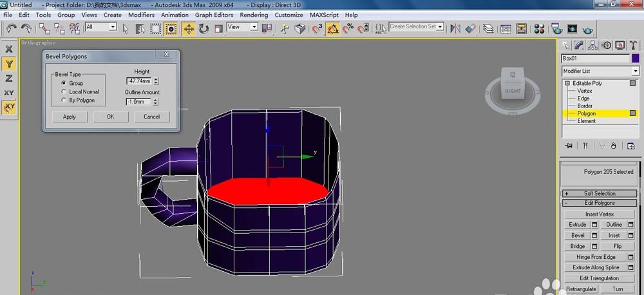Restrict axis to X
644x295 pixels.
(9, 49)
